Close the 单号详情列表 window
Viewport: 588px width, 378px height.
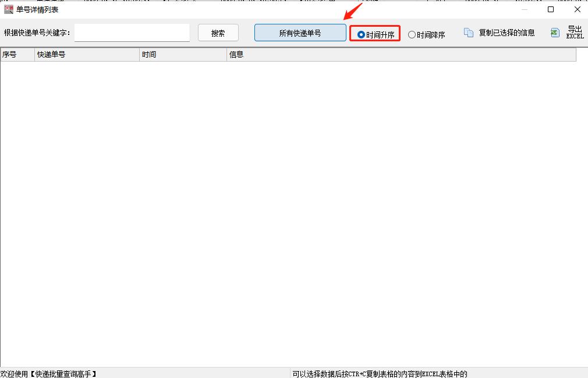tap(577, 9)
